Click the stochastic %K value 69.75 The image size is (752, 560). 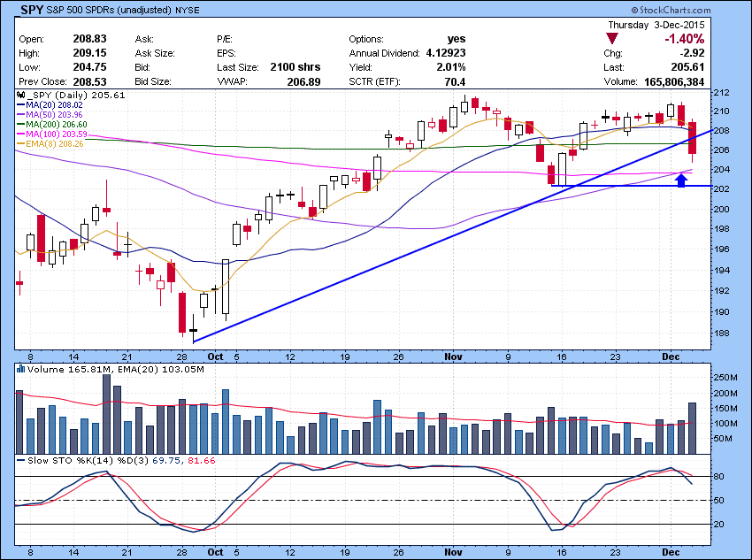[166, 460]
